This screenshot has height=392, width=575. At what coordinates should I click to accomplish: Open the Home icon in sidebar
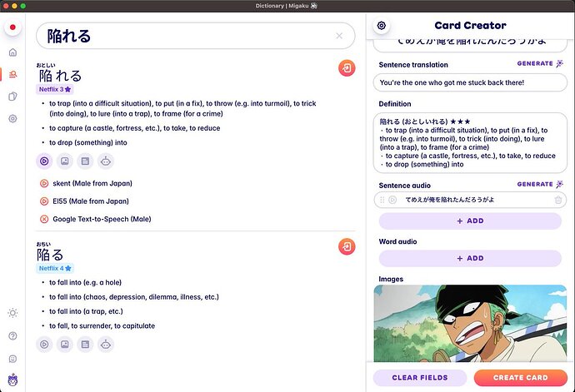[x=12, y=52]
